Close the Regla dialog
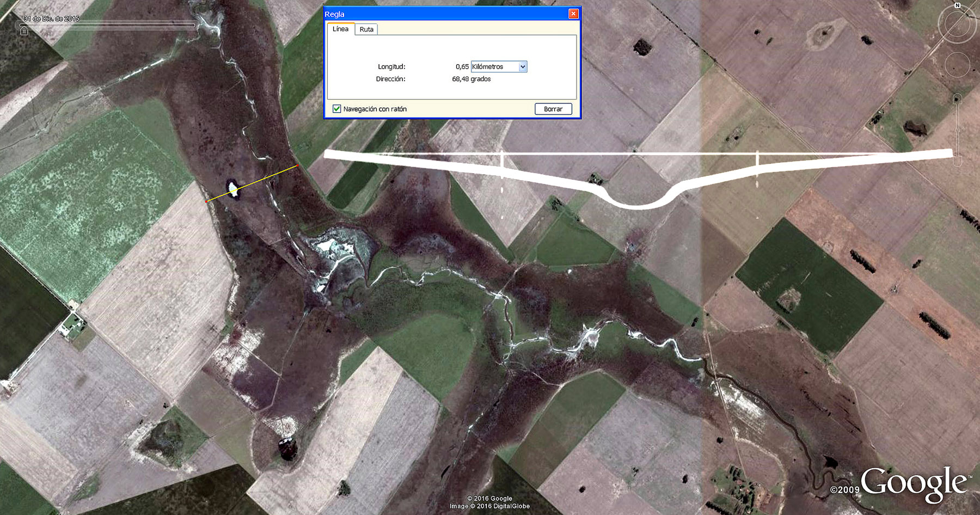The image size is (980, 515). coord(573,14)
